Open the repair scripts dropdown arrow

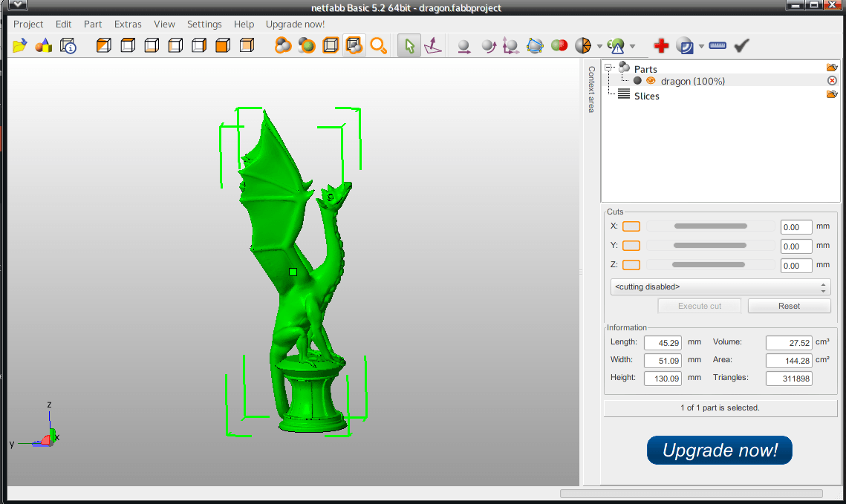[702, 45]
